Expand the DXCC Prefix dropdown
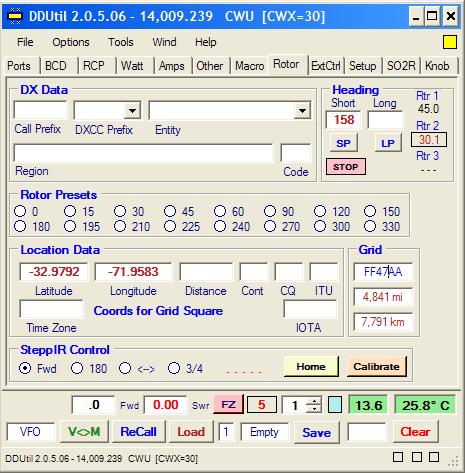 (132, 111)
